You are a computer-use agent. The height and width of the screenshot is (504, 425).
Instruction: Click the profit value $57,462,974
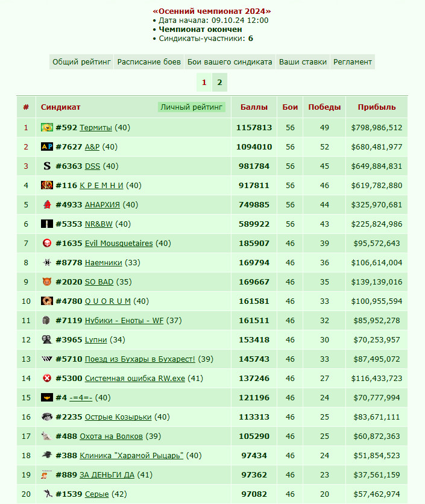(377, 494)
